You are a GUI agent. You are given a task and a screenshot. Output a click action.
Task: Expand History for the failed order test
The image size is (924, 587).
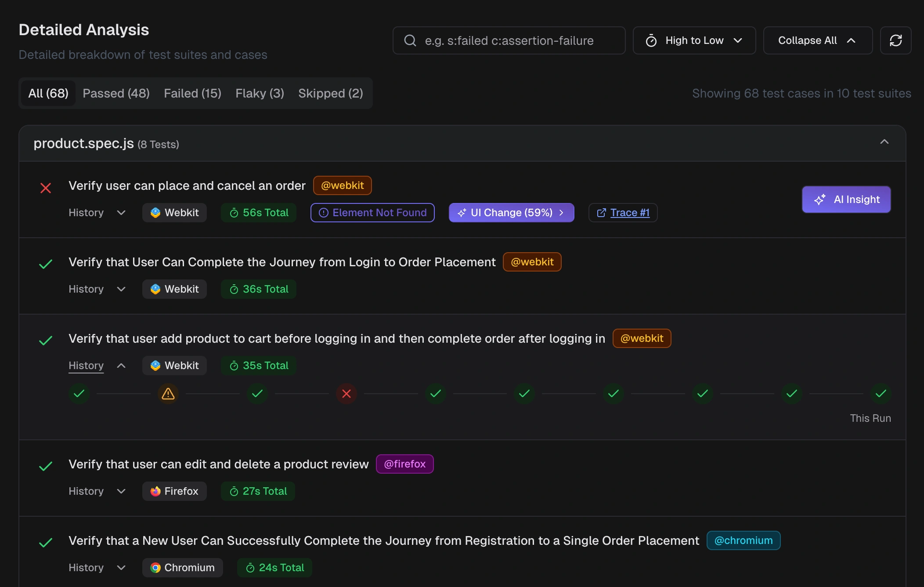coord(97,212)
